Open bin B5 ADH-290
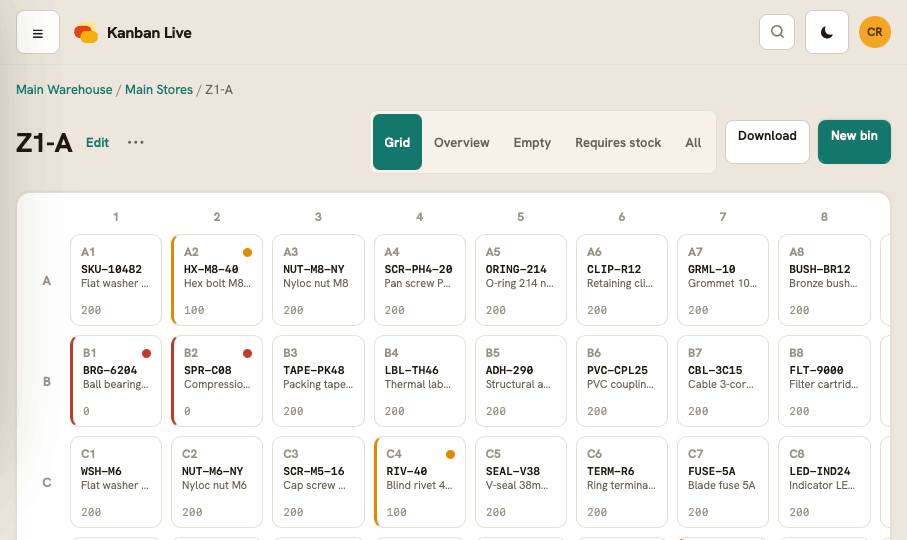 point(521,381)
